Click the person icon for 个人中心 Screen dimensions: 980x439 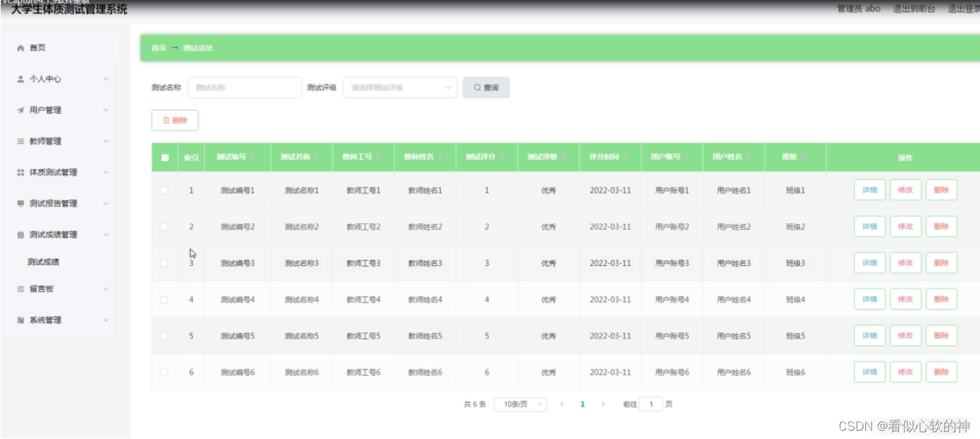21,79
